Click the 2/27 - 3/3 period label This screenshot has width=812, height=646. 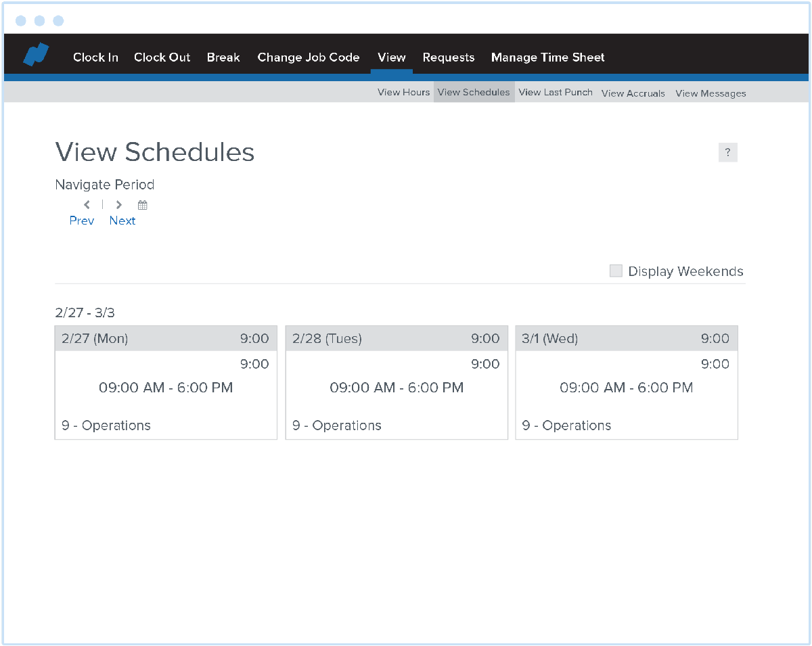pyautogui.click(x=85, y=313)
